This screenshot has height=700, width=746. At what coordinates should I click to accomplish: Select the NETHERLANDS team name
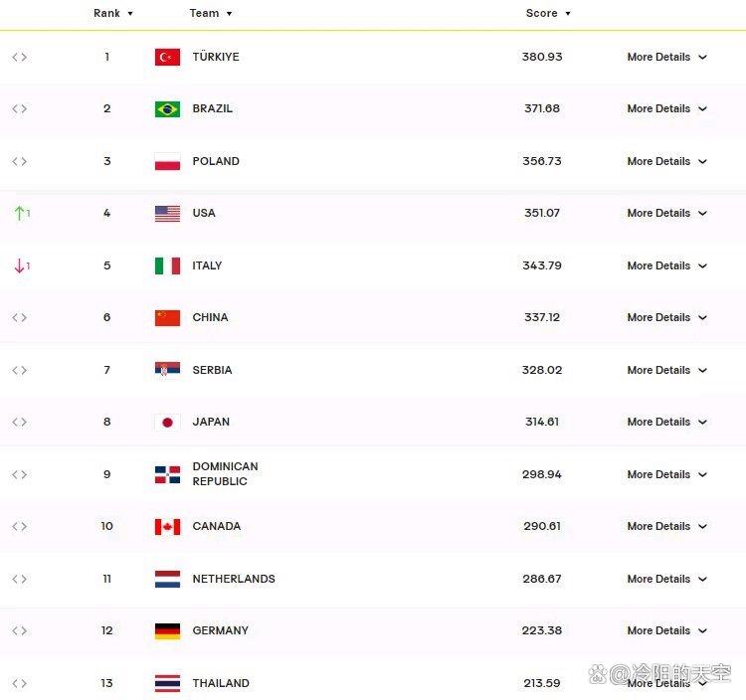pyautogui.click(x=234, y=579)
